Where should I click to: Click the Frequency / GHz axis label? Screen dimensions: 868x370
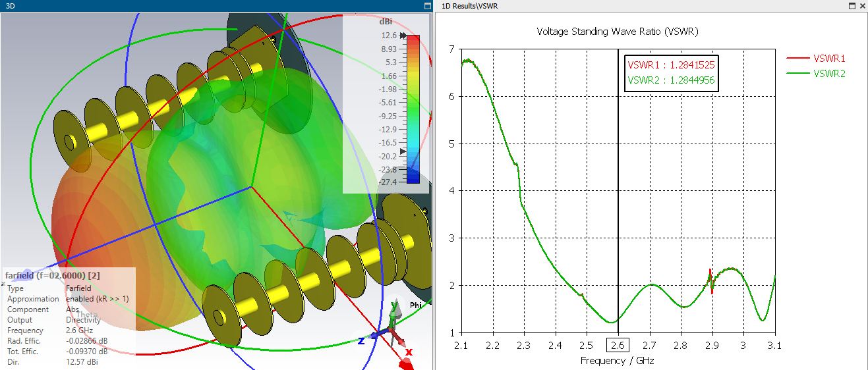click(x=618, y=361)
